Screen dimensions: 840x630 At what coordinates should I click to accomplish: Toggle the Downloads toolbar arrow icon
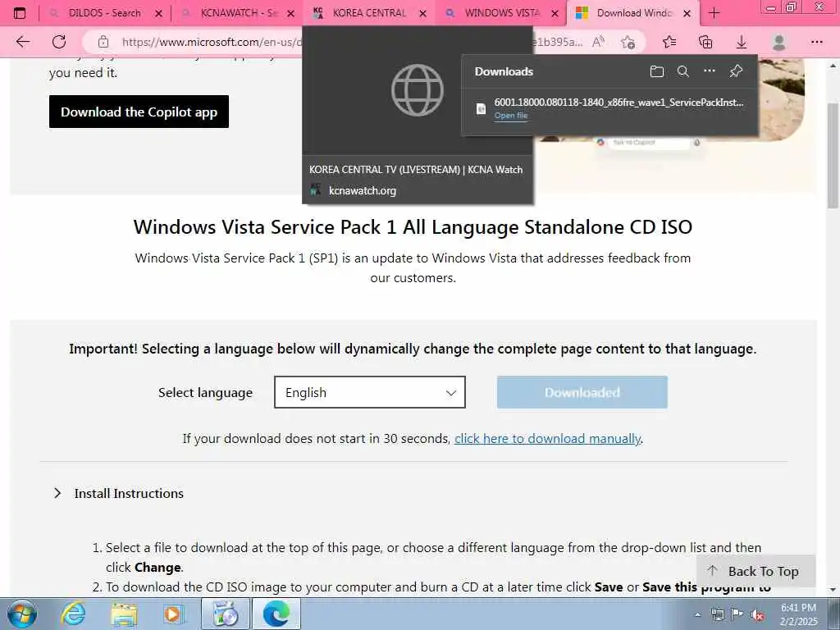click(742, 42)
